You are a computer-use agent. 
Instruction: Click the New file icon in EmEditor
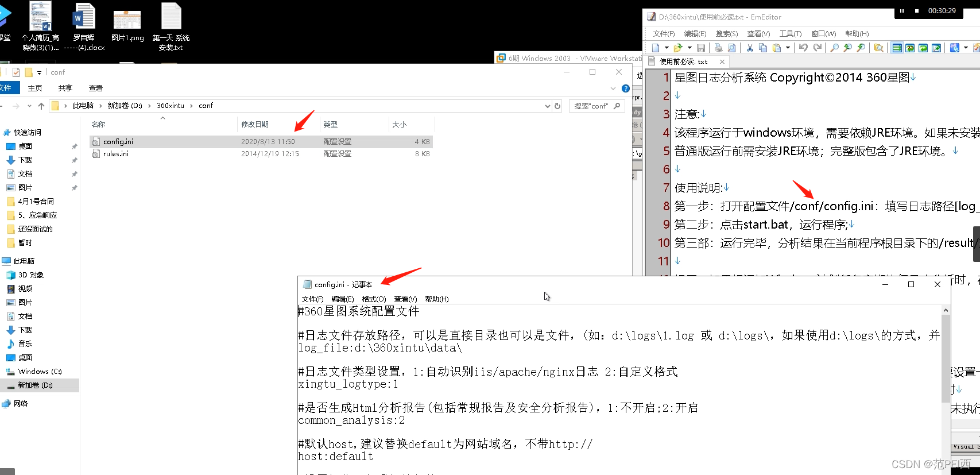point(656,48)
